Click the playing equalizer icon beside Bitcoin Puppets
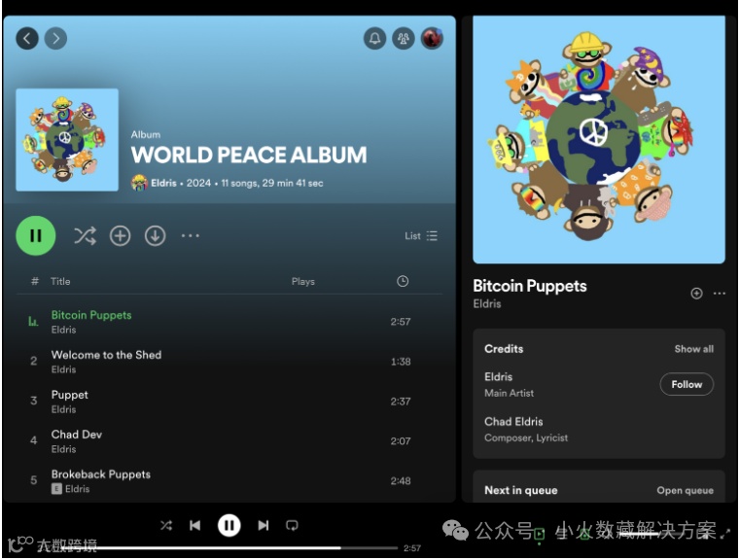Viewport: 740px width, 560px height. pyautogui.click(x=33, y=322)
